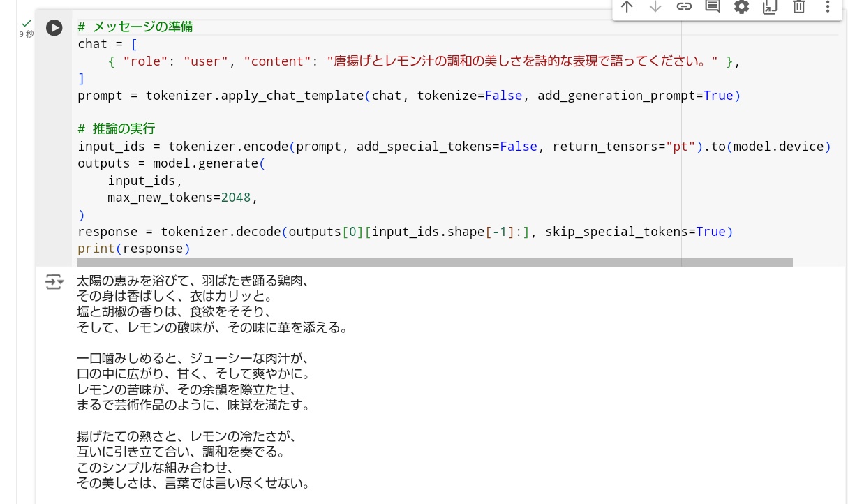Copy link to cell via link icon
This screenshot has width=848, height=504.
pos(684,7)
